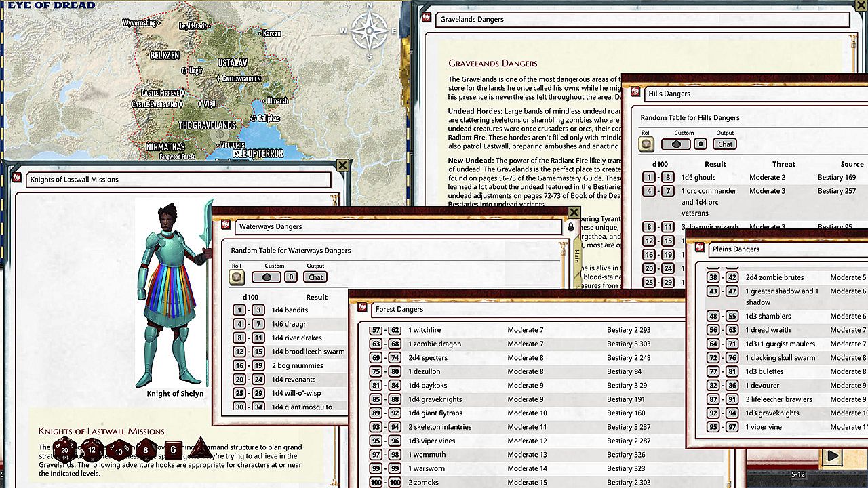Open the Forest Dangers window link icon
The image size is (868, 488).
(x=362, y=308)
